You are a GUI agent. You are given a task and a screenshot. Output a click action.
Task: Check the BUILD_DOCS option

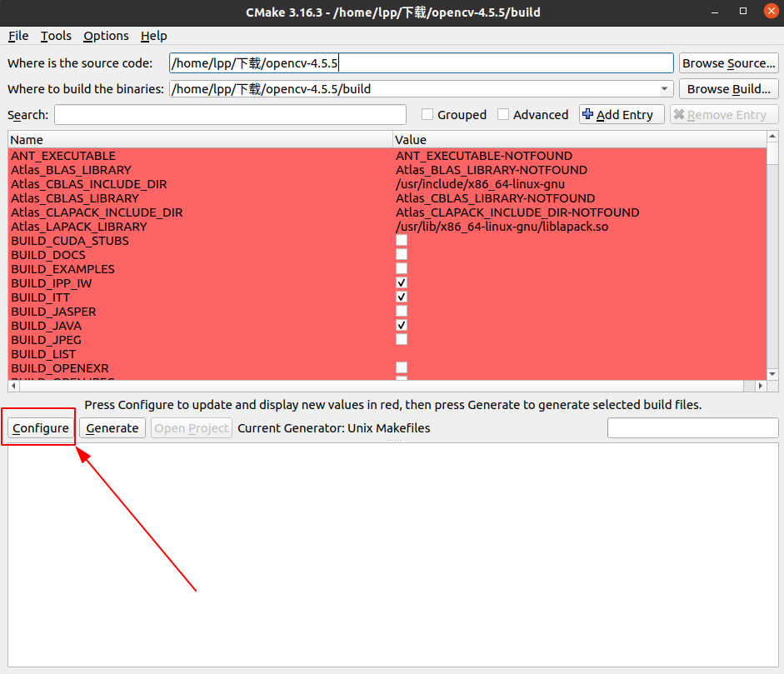coord(402,254)
